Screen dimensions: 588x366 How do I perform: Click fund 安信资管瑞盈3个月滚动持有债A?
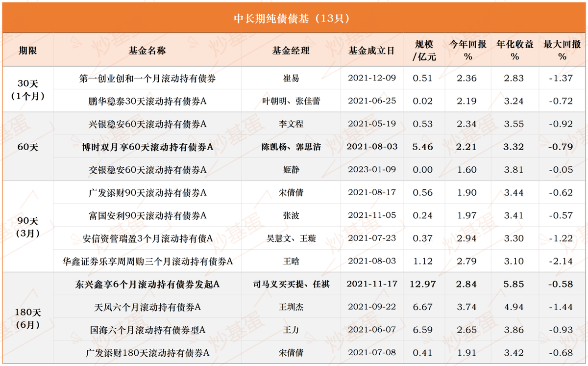click(x=147, y=238)
